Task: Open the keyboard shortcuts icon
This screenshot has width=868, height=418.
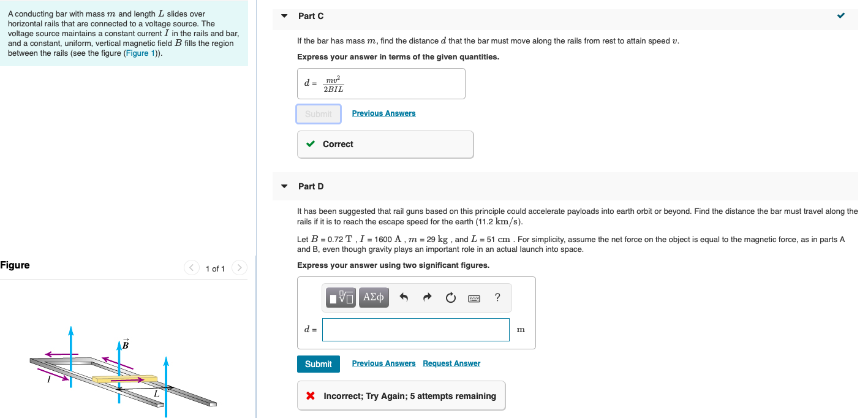Action: coord(474,297)
